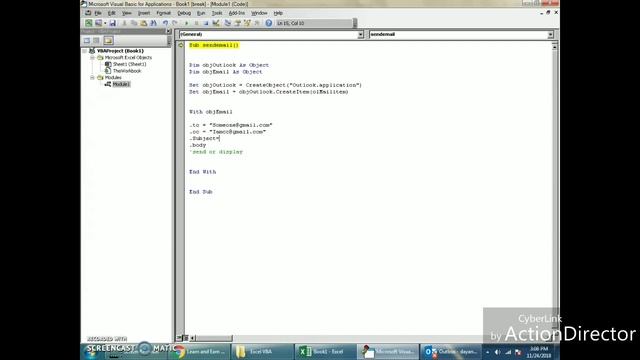
Task: Click the highlighted Sub sendemail() line
Action: pyautogui.click(x=214, y=45)
